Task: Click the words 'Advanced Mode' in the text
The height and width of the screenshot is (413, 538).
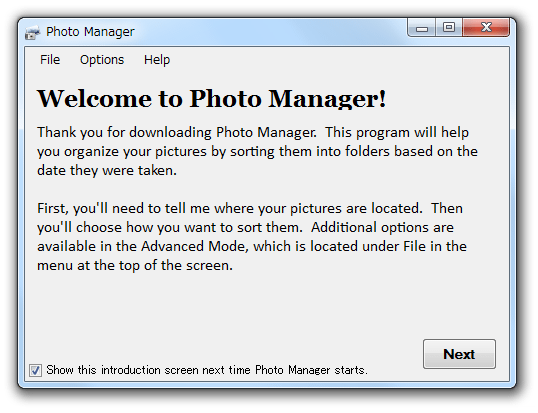Action: (x=193, y=246)
